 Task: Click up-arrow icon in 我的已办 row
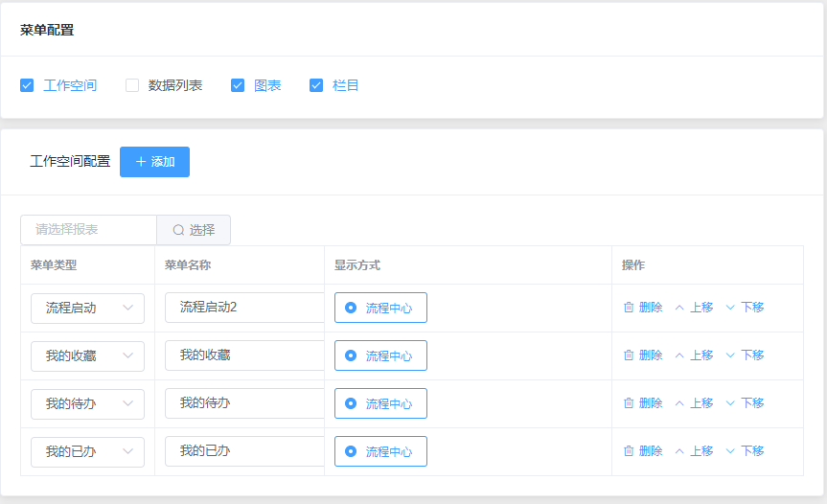pos(679,451)
